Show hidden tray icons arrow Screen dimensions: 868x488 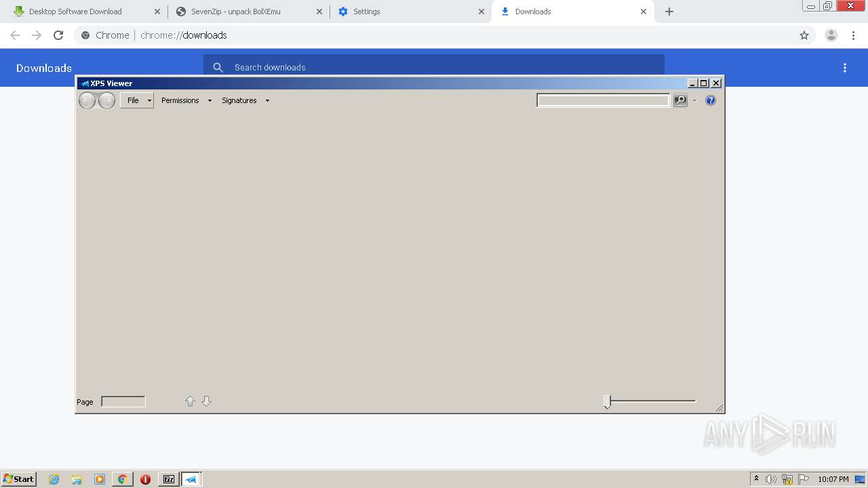(756, 479)
